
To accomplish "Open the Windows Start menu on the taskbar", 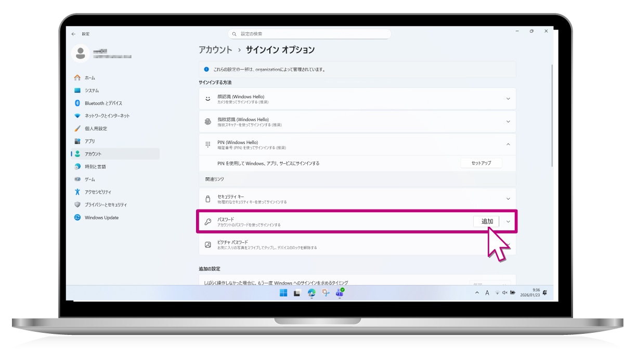I will (283, 293).
